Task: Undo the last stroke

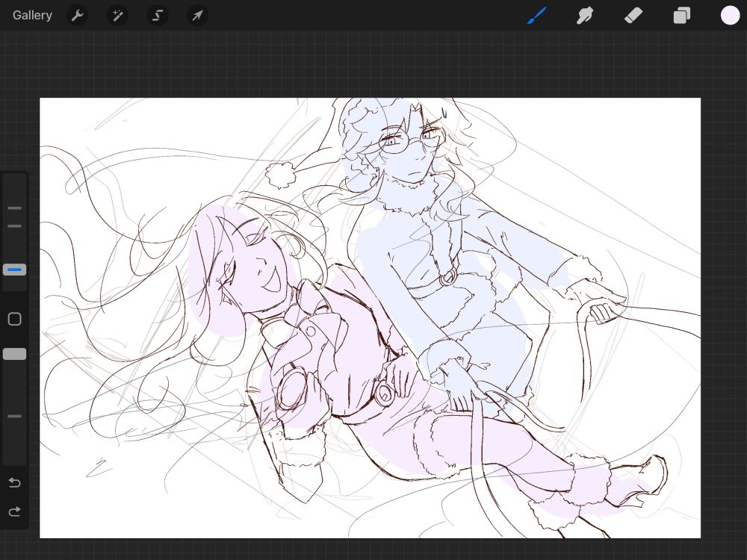Action: coord(15,483)
